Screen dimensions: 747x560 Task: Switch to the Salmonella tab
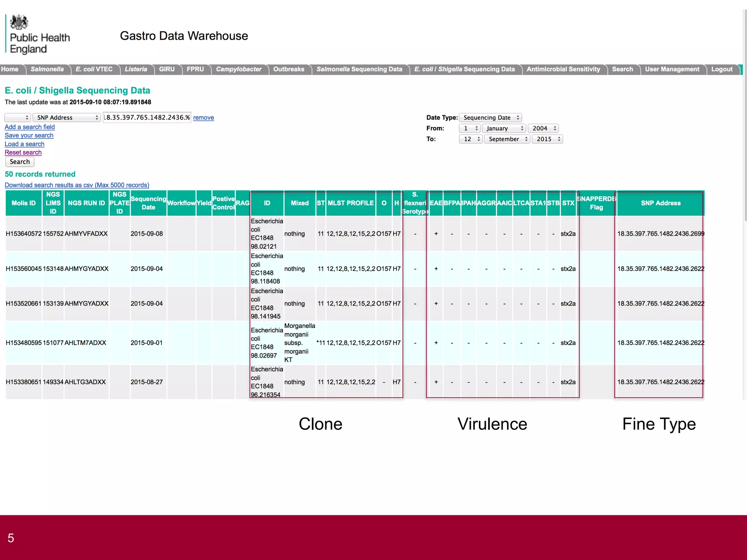(47, 69)
